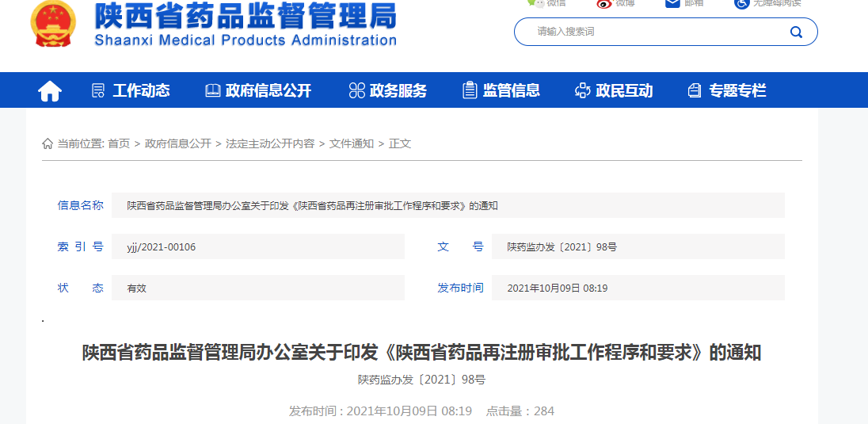
Task: Click the accessibility reading icon
Action: [742, 3]
